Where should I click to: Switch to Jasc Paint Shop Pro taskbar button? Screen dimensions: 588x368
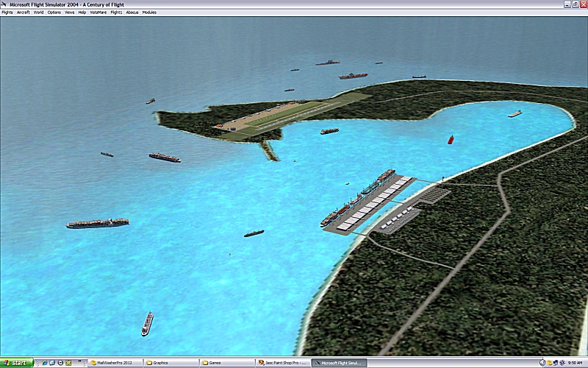(283, 363)
